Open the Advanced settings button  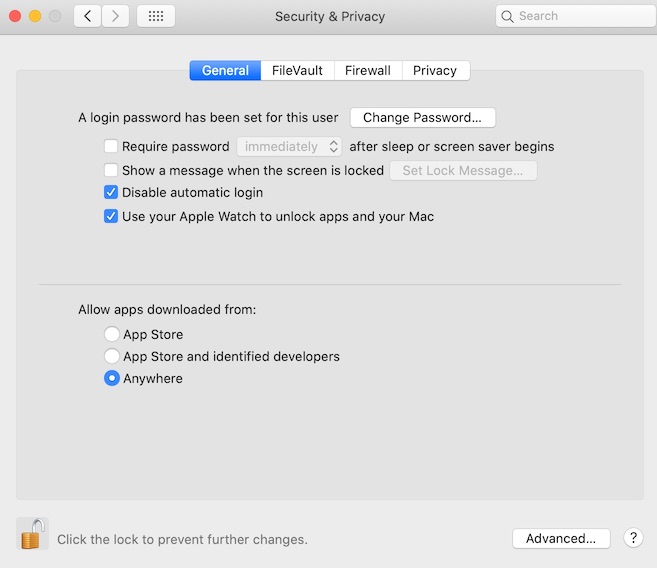[x=560, y=538]
